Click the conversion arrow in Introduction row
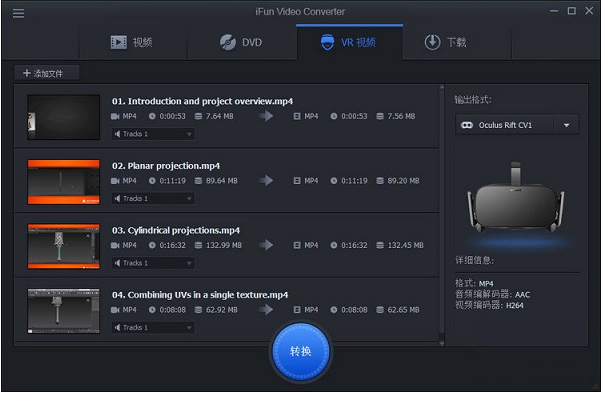 pos(266,116)
